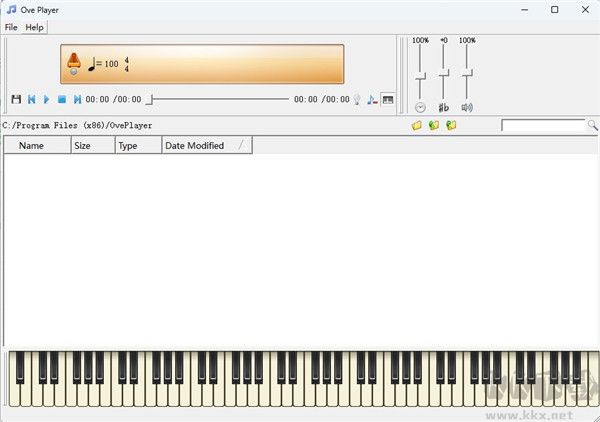Sort by the Date Modified column

tap(207, 145)
